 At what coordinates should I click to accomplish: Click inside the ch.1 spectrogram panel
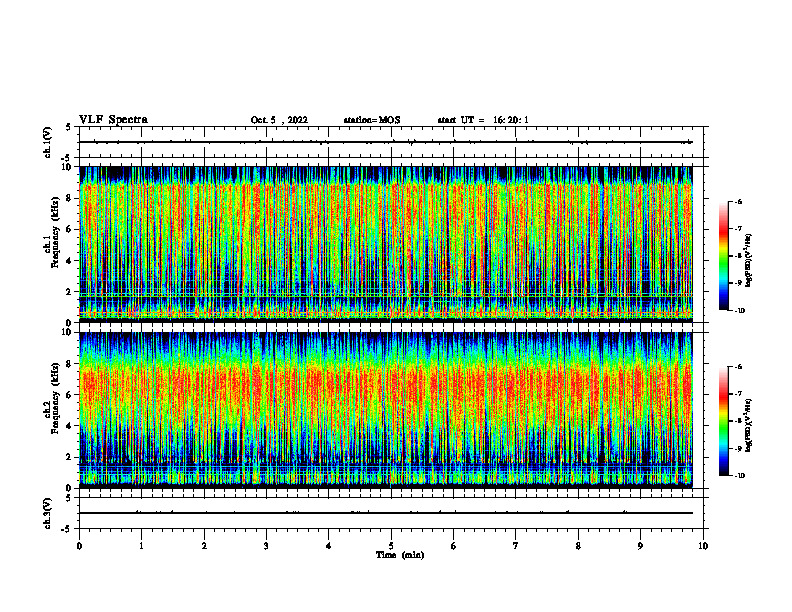(386, 244)
